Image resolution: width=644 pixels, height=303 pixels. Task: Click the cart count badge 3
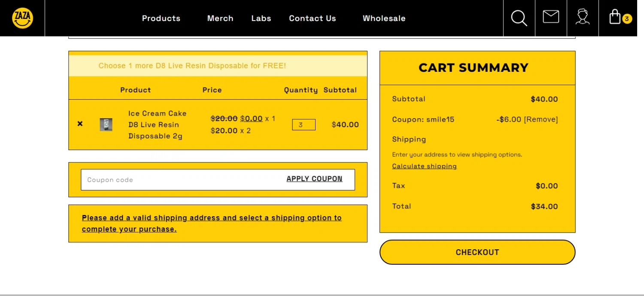(627, 19)
